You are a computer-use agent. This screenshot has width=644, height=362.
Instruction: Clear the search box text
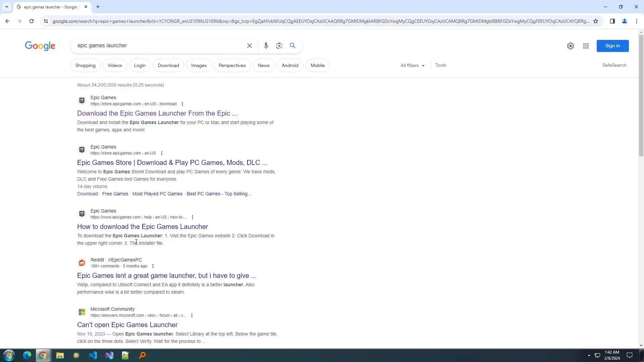(249, 46)
